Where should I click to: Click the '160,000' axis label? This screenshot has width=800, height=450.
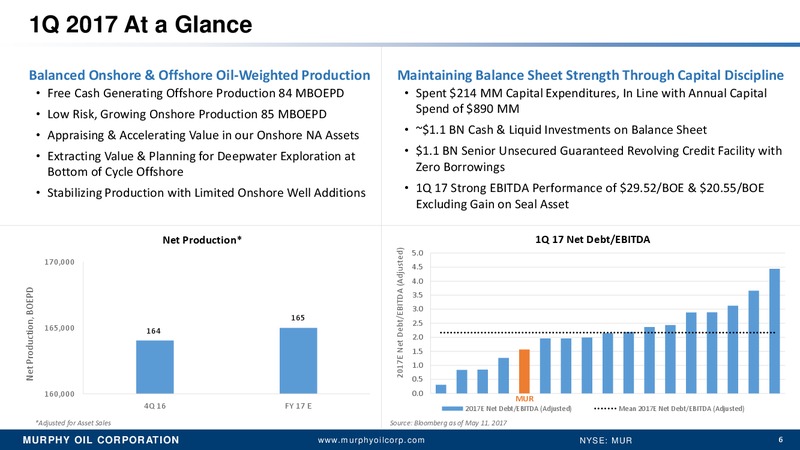(x=59, y=394)
